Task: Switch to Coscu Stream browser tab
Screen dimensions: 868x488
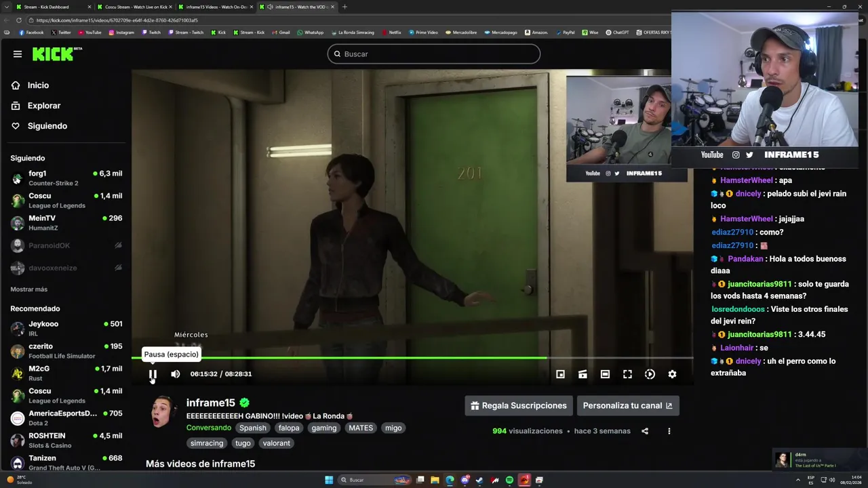Action: [x=134, y=7]
